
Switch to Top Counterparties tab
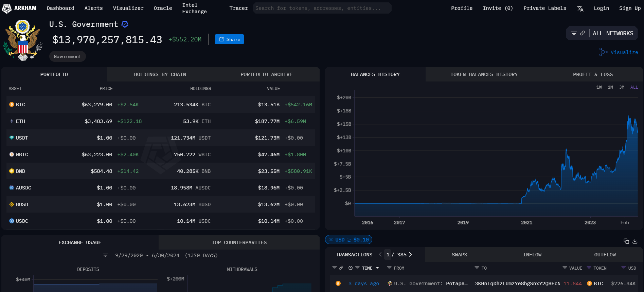tap(239, 242)
